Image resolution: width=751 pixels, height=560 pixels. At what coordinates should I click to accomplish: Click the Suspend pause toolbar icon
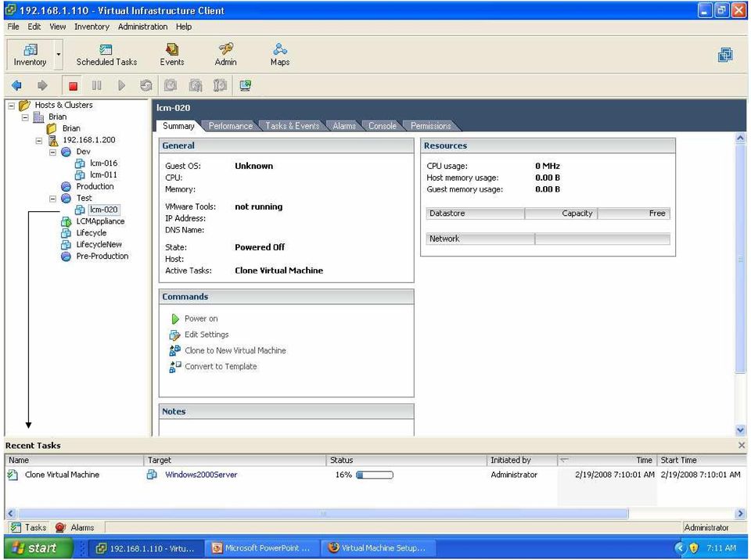pos(97,86)
